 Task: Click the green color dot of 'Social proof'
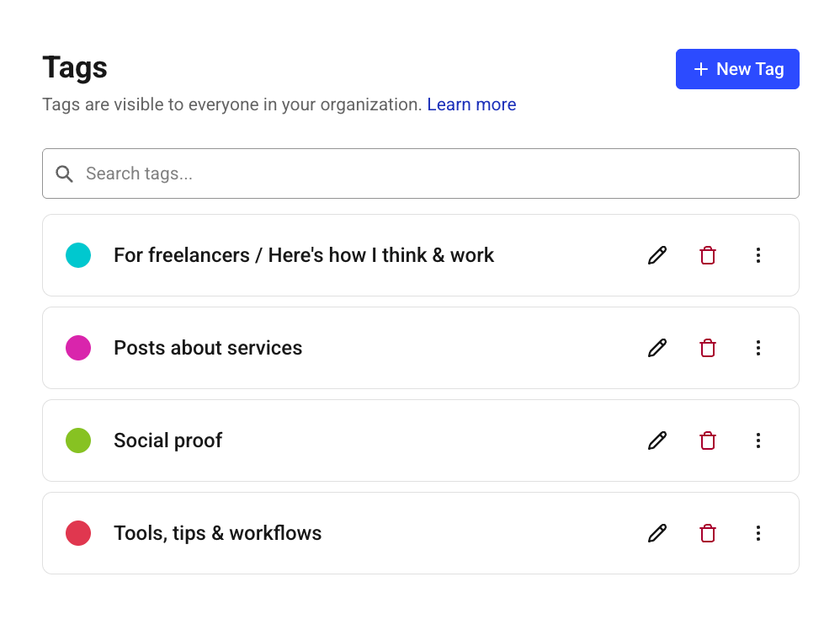(x=78, y=440)
